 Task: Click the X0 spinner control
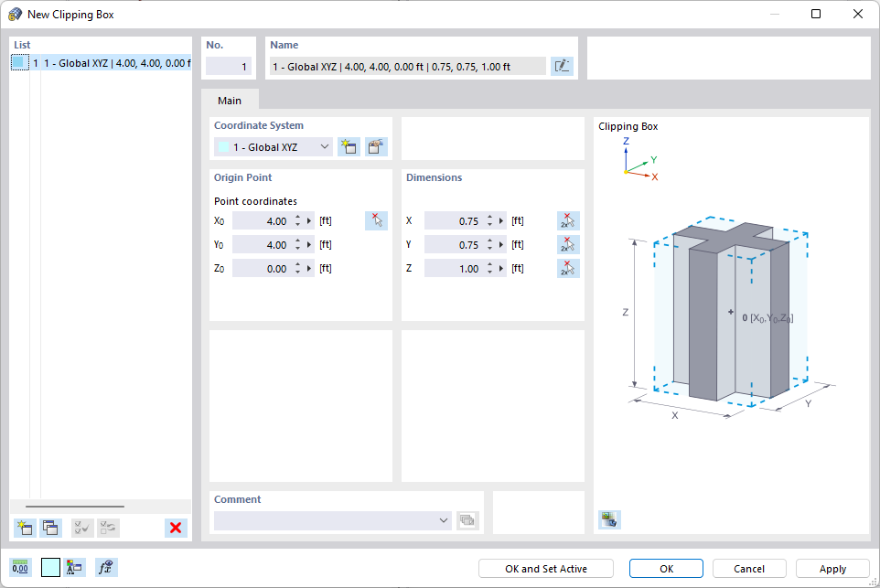[x=297, y=221]
